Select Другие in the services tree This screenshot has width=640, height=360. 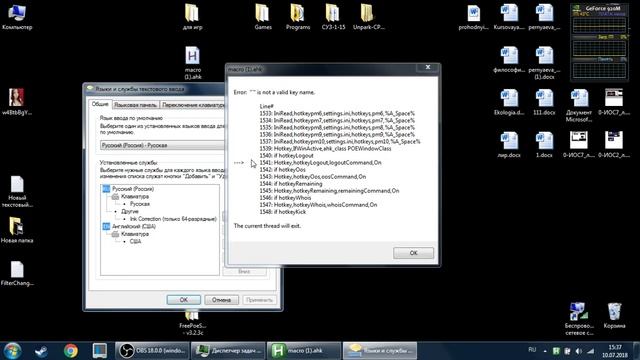(x=130, y=211)
